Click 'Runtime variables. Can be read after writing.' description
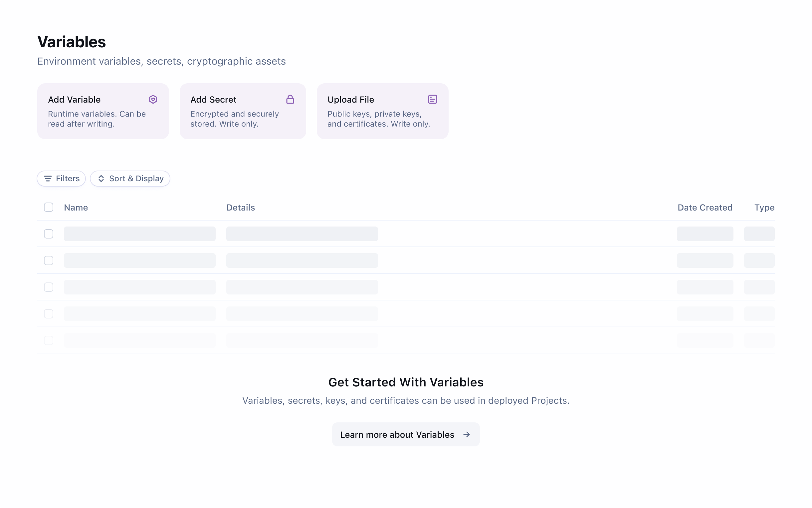 97,119
